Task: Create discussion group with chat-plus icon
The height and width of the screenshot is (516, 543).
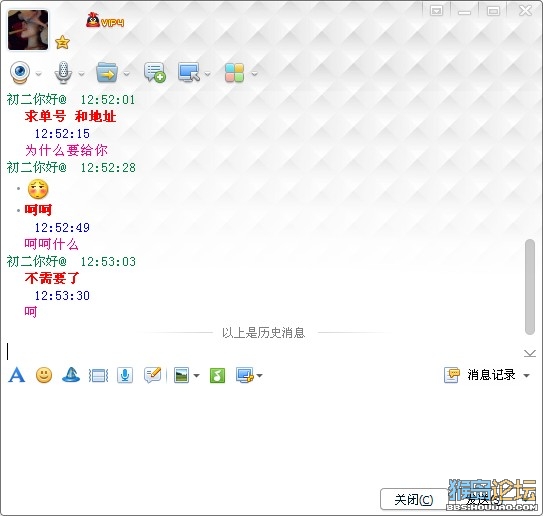Action: click(x=155, y=72)
